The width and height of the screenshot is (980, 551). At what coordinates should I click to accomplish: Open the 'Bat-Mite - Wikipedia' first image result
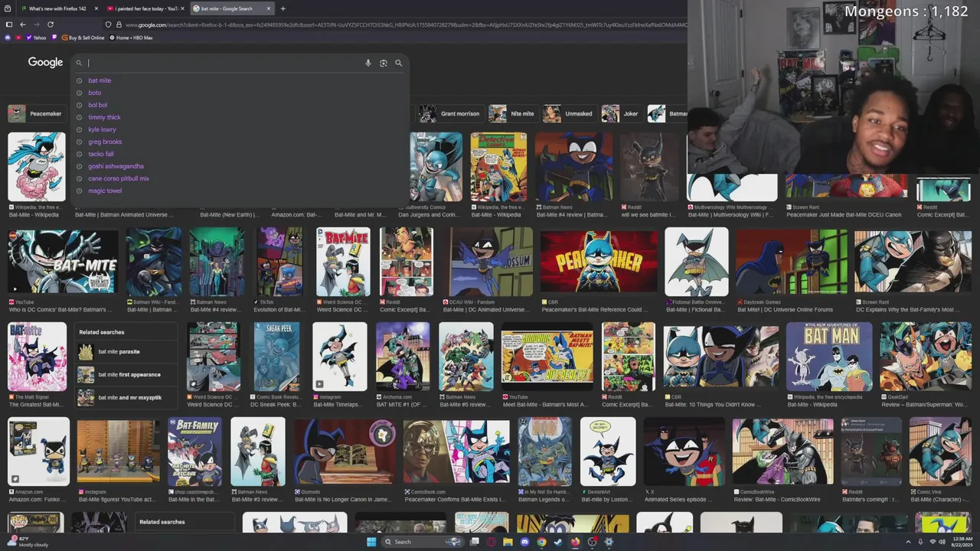point(37,167)
